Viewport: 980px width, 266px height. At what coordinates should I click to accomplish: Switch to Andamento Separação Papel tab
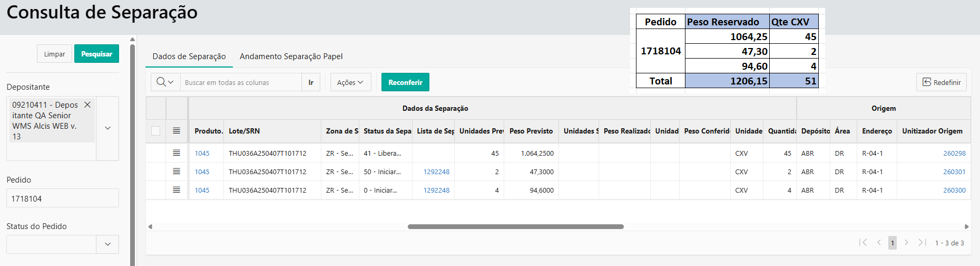pyautogui.click(x=291, y=56)
